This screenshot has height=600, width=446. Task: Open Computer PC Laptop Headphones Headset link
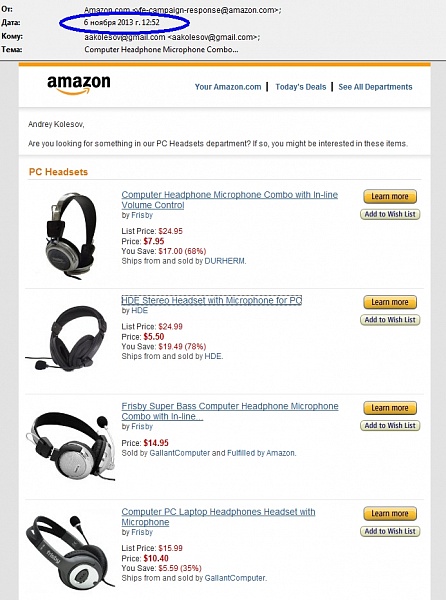click(218, 517)
